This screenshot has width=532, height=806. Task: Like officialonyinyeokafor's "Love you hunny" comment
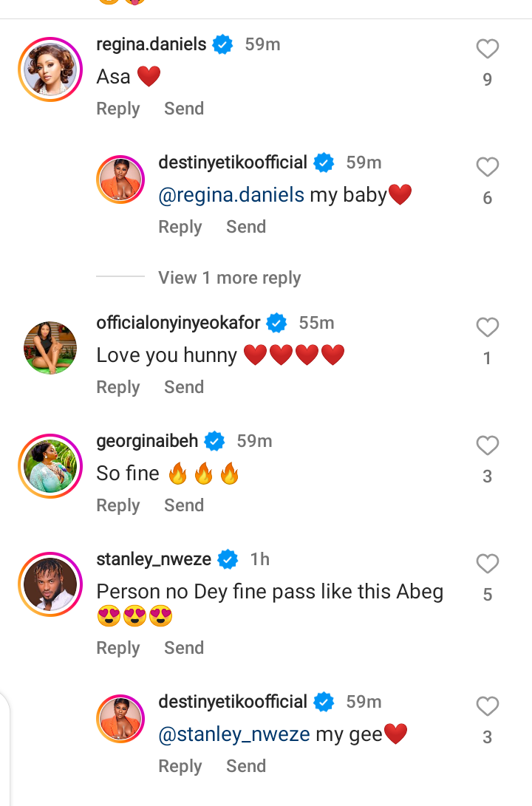pos(487,328)
